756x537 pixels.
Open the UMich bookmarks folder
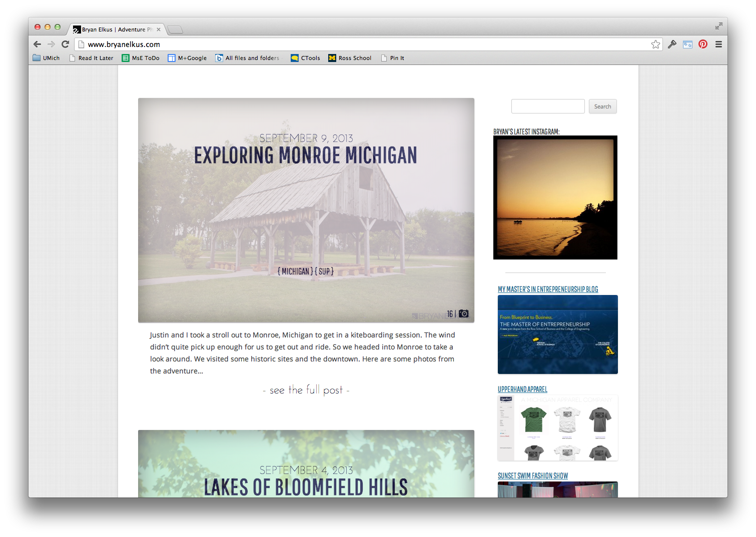pos(46,58)
